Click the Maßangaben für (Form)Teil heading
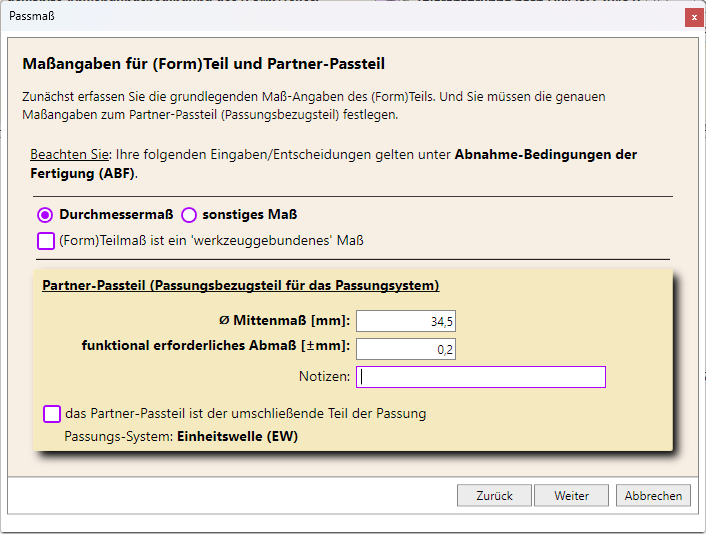The image size is (706, 534). [204, 64]
